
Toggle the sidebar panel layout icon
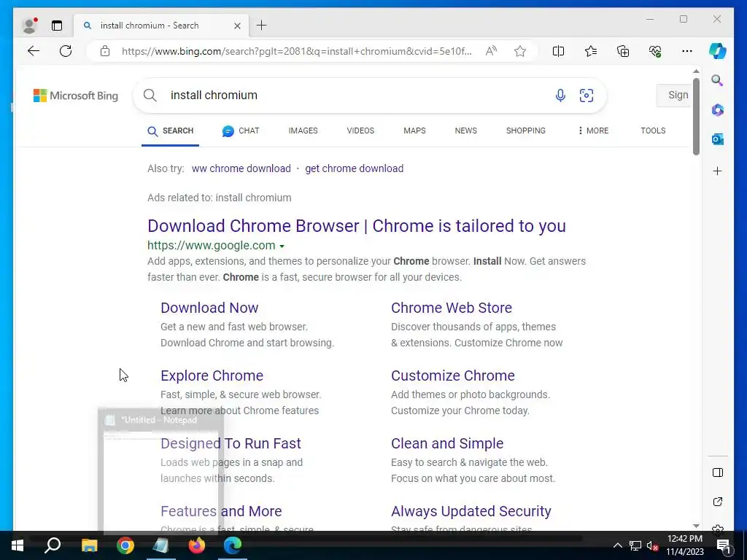[x=718, y=472]
